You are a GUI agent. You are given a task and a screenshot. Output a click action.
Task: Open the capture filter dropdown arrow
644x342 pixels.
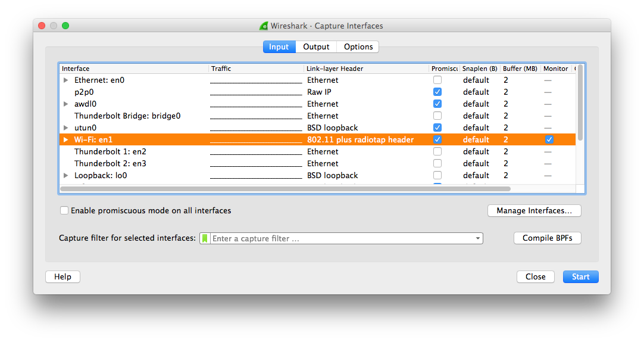pyautogui.click(x=478, y=238)
